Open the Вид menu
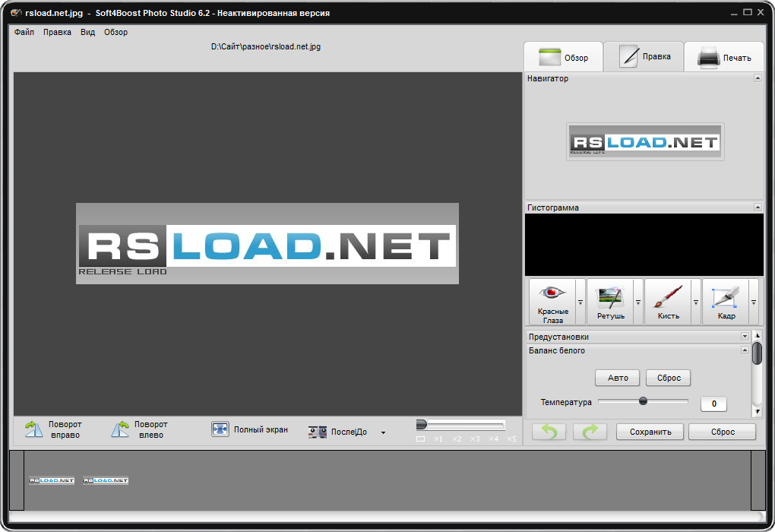 (x=87, y=32)
